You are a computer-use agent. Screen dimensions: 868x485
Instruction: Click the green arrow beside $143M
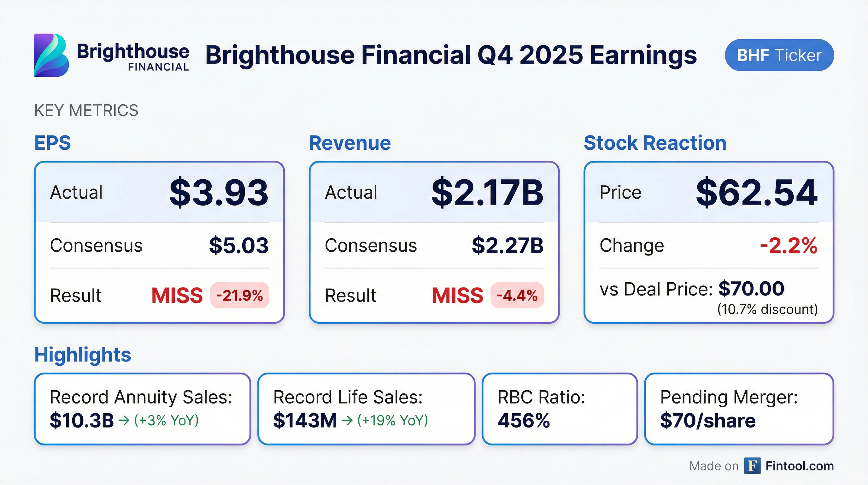coord(347,421)
